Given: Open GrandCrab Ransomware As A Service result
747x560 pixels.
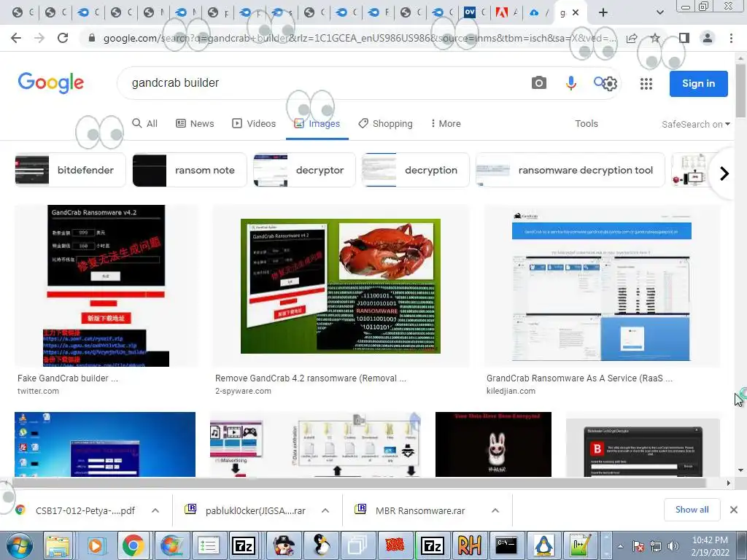Looking at the screenshot, I should (579, 378).
